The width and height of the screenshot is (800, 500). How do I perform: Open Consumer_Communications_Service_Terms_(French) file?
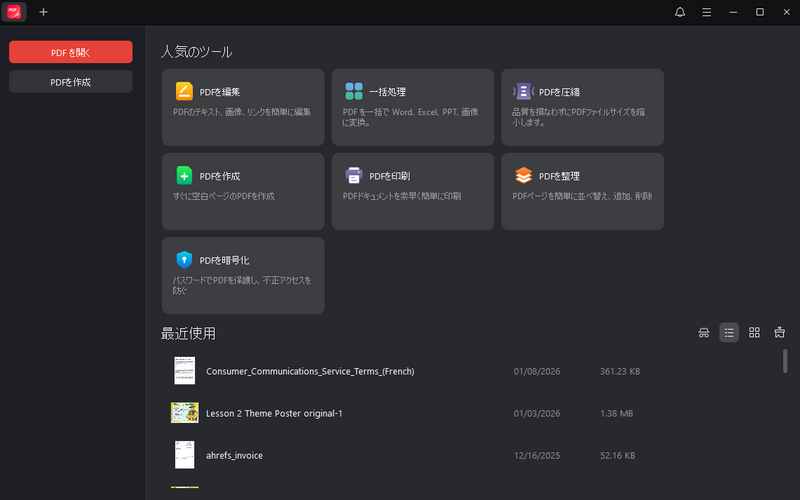coord(310,371)
